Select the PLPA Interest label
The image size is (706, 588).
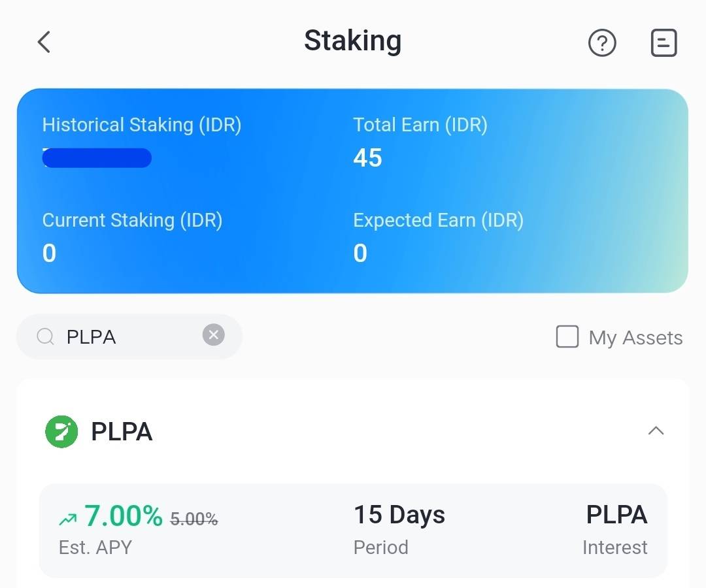point(615,531)
